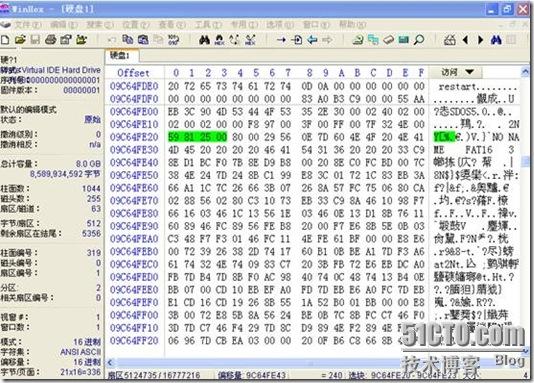
Task: Click offset row 09C64FE00
Action: point(134,112)
